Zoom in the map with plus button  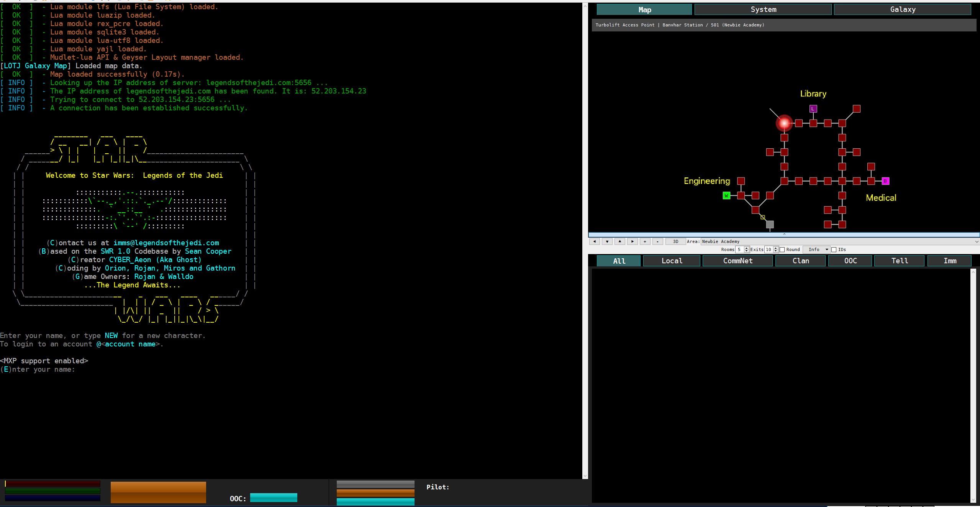click(645, 241)
